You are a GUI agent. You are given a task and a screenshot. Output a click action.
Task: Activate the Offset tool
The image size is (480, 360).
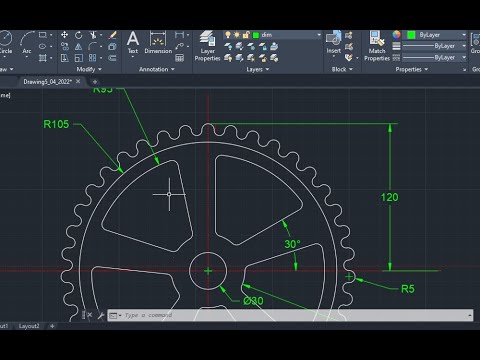(113, 58)
